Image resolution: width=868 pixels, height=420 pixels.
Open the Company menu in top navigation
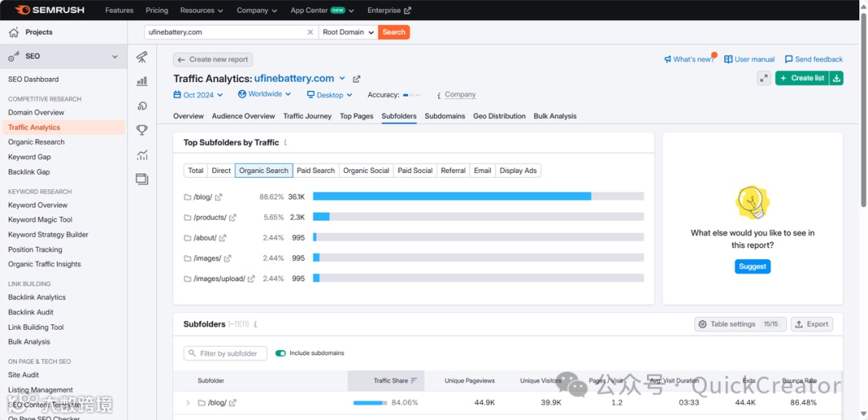[x=257, y=10]
